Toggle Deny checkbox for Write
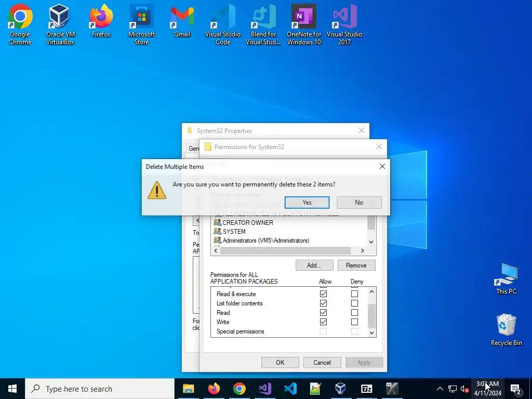The width and height of the screenshot is (532, 399). [x=354, y=322]
